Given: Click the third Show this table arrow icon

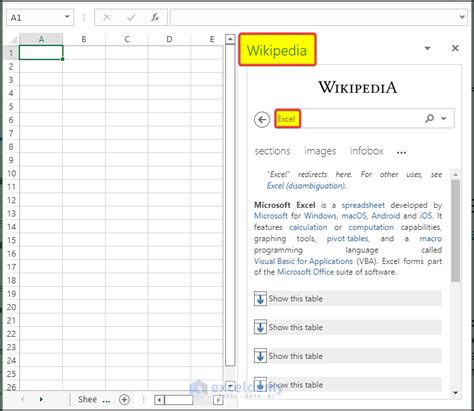Looking at the screenshot, I should click(x=260, y=356).
